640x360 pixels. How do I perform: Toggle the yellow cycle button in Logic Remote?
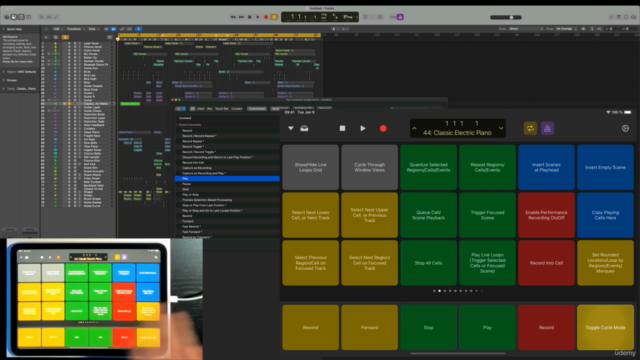click(530, 128)
